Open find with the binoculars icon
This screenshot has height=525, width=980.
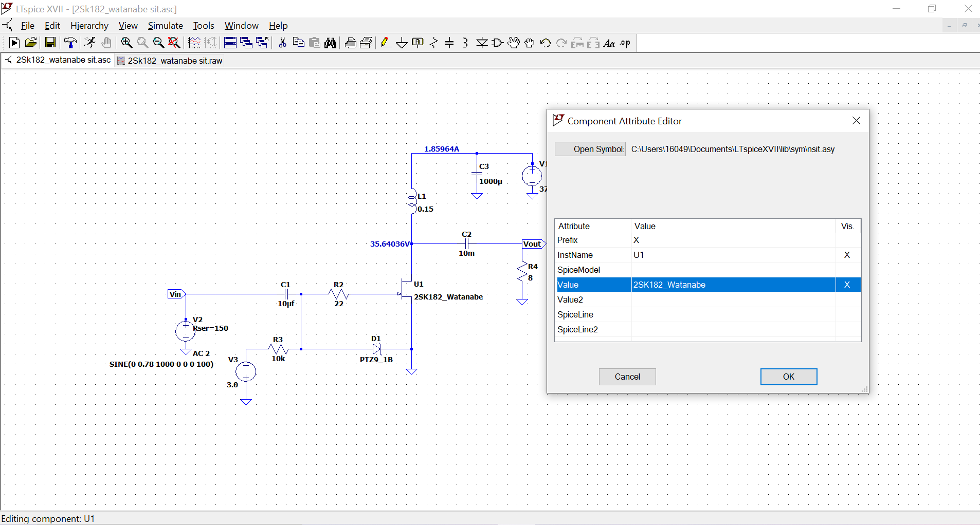(331, 43)
